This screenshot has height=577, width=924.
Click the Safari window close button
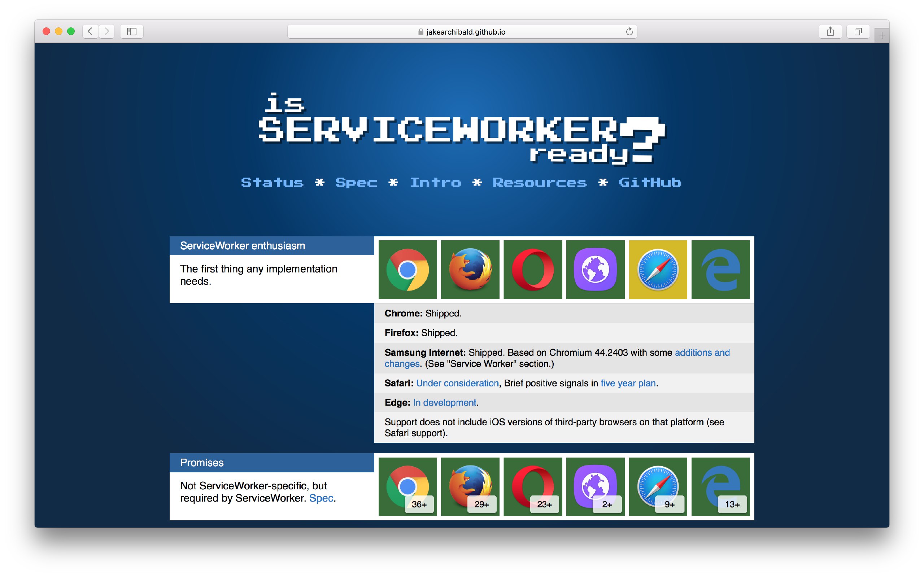pyautogui.click(x=46, y=31)
